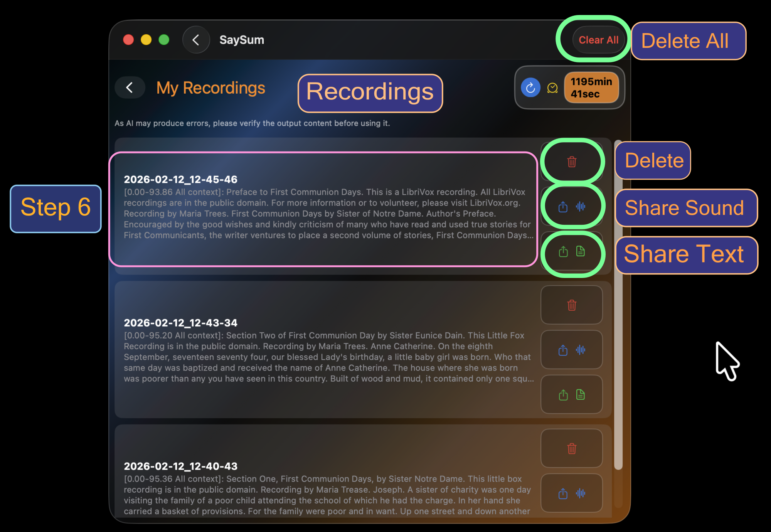Share text of recording 2026-02-12_12-43-34
This screenshot has width=771, height=532.
click(x=571, y=394)
